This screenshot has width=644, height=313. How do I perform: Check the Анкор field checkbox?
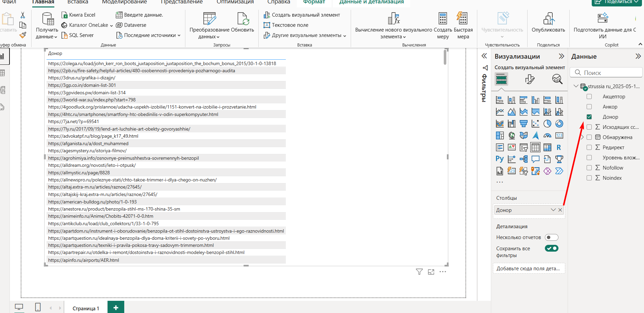(x=589, y=107)
